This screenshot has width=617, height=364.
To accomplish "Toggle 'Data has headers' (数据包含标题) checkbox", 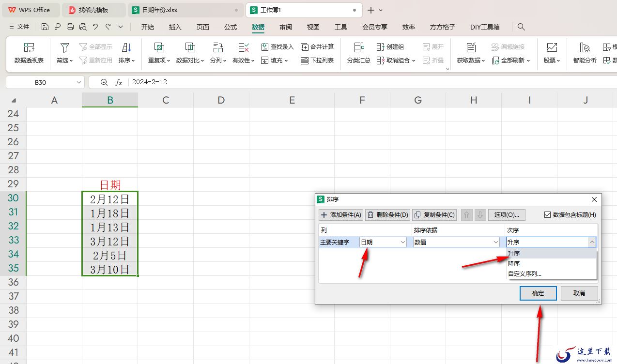I will tap(547, 214).
